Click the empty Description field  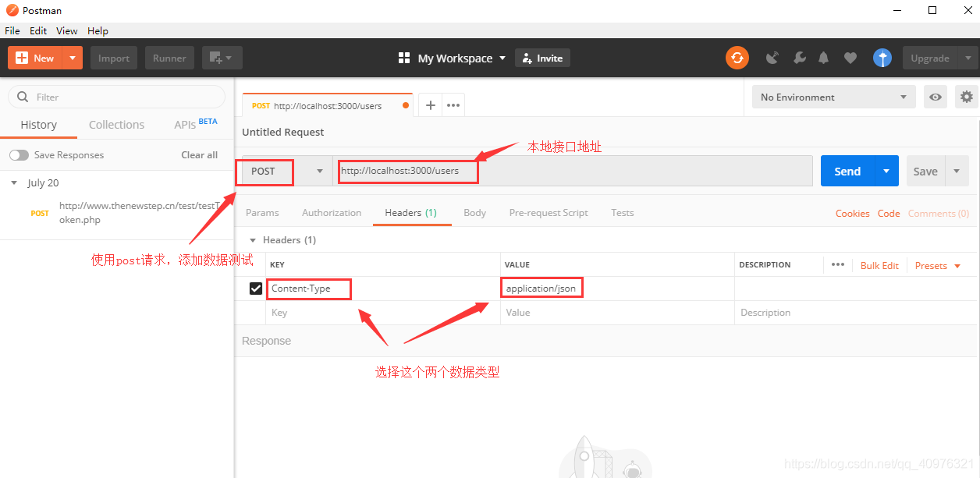pos(855,313)
